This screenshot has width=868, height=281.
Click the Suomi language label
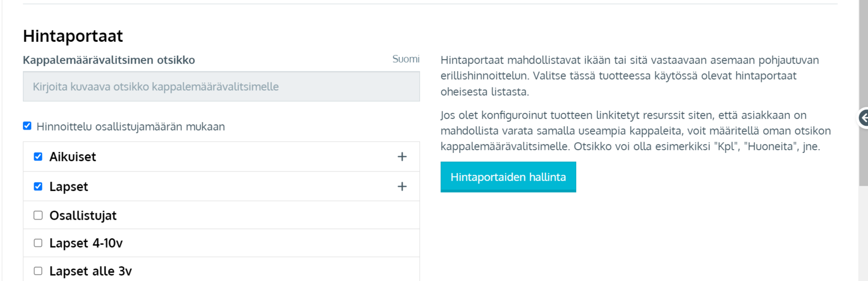pyautogui.click(x=406, y=59)
